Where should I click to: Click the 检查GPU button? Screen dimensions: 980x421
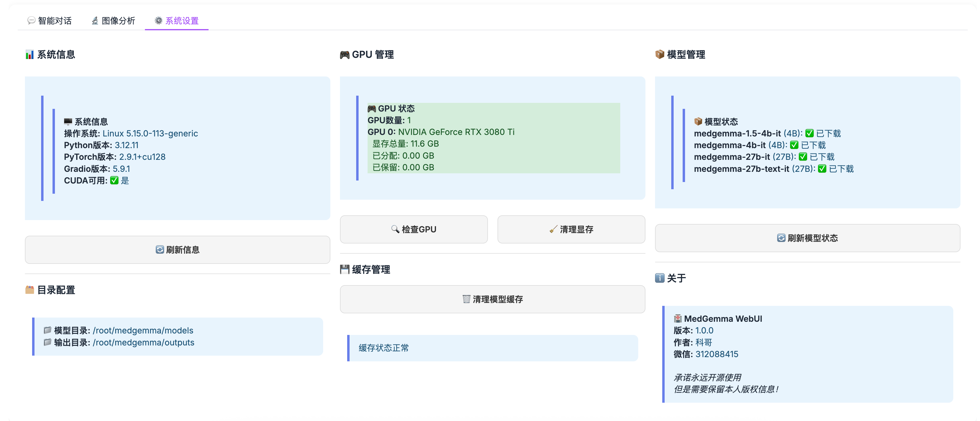(413, 229)
